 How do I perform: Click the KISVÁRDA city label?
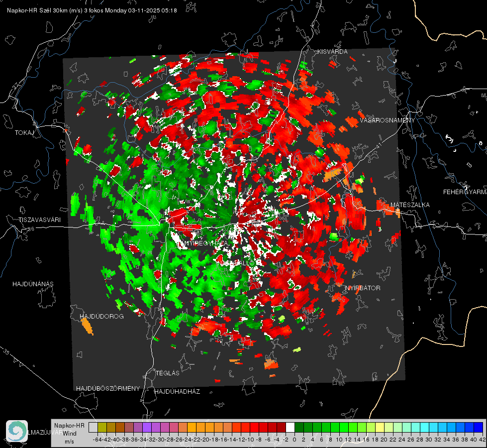[x=332, y=52]
